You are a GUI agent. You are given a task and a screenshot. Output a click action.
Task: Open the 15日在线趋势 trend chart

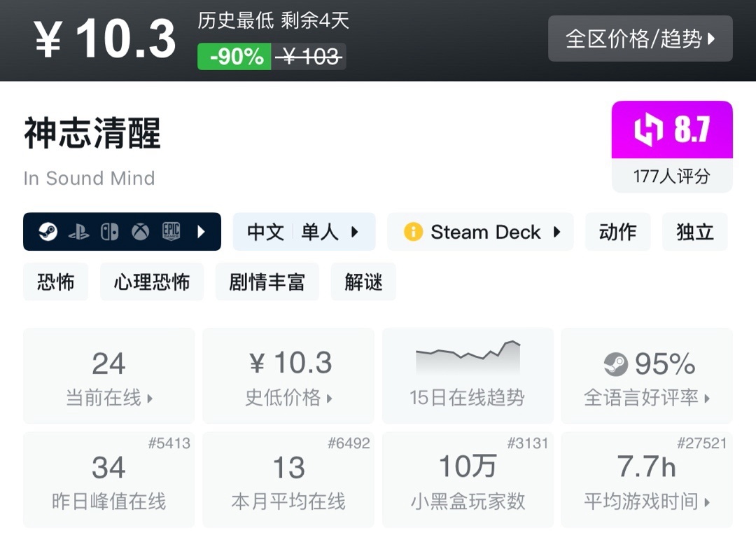pyautogui.click(x=467, y=376)
